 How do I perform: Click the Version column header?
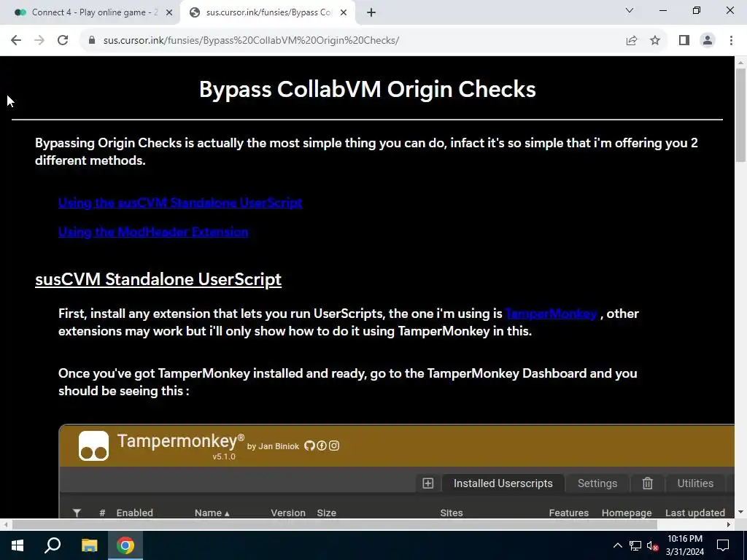[x=288, y=513]
